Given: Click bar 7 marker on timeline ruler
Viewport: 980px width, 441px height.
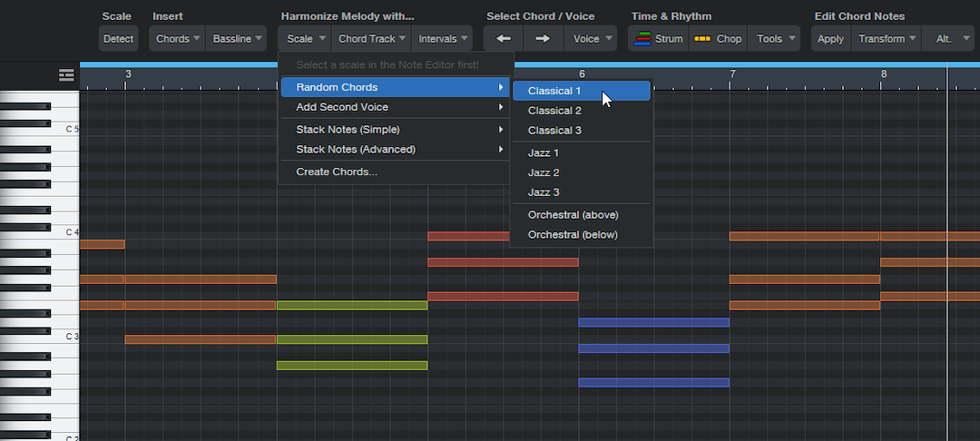Looking at the screenshot, I should click(732, 73).
